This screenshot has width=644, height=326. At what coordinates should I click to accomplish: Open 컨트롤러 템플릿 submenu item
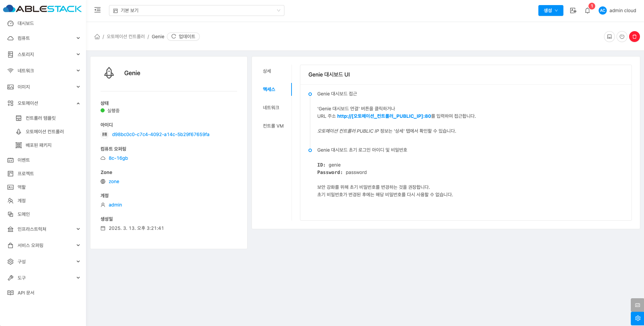[43, 118]
